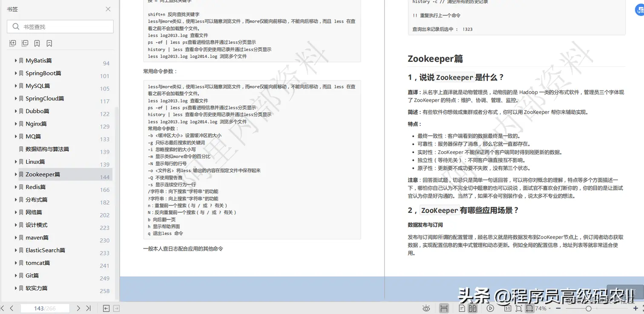Set zoom to actual size 1:1

coord(508,308)
